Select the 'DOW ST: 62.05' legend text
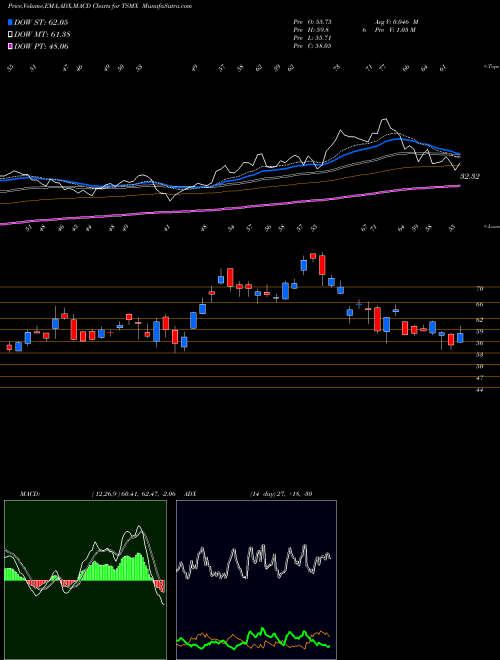Viewport: 500px width, 660px height. point(41,22)
